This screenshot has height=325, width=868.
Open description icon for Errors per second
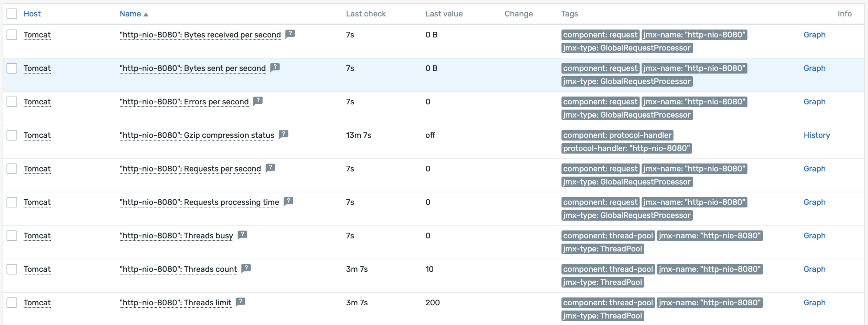click(x=258, y=101)
